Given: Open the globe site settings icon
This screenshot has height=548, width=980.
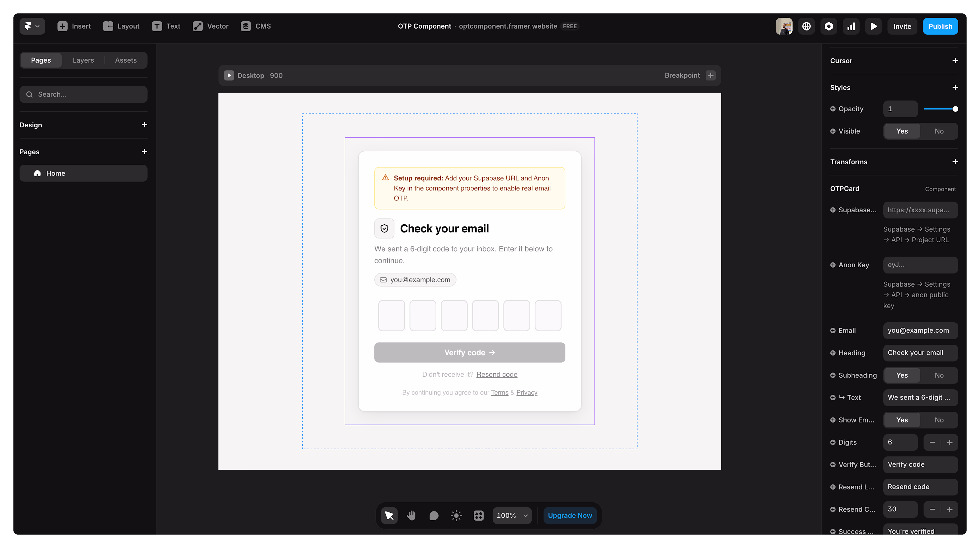Looking at the screenshot, I should point(806,26).
